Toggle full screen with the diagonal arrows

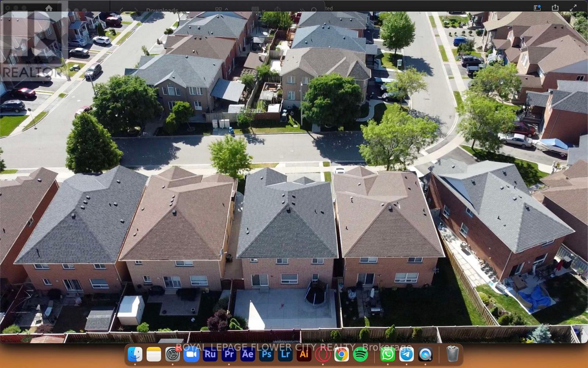(573, 7)
